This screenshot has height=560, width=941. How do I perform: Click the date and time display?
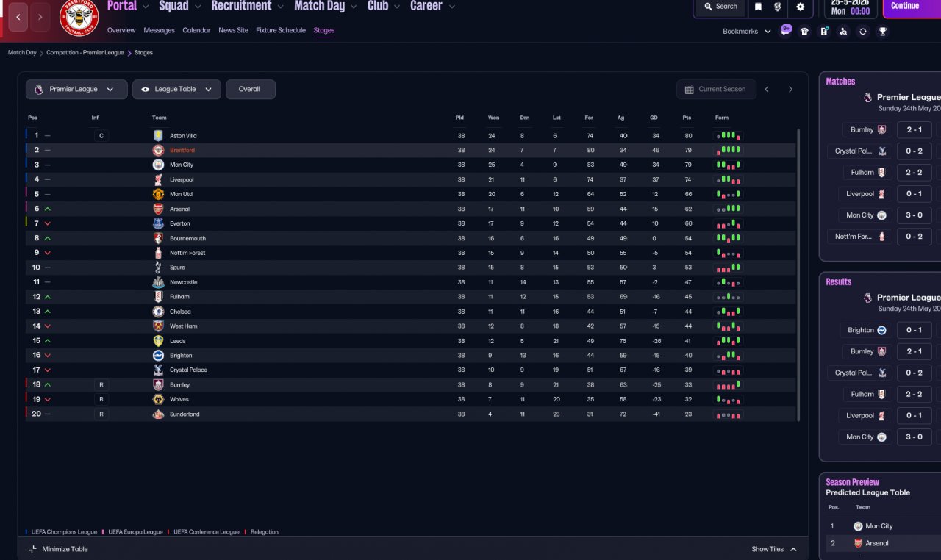(850, 7)
